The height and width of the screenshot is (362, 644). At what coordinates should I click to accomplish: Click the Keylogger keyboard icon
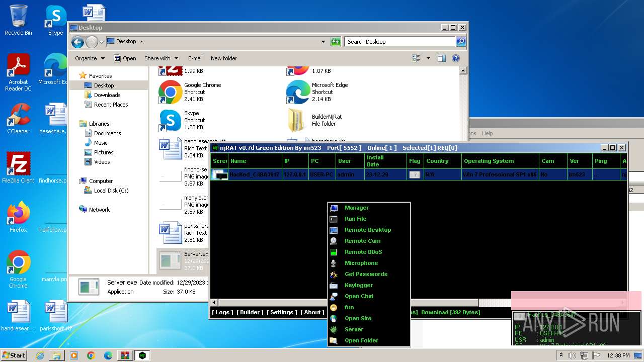pos(334,285)
